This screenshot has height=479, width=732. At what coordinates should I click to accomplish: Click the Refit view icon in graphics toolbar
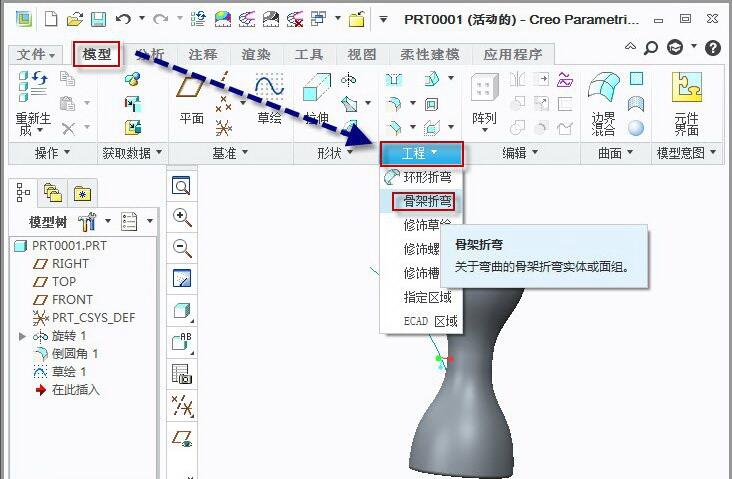click(x=182, y=186)
